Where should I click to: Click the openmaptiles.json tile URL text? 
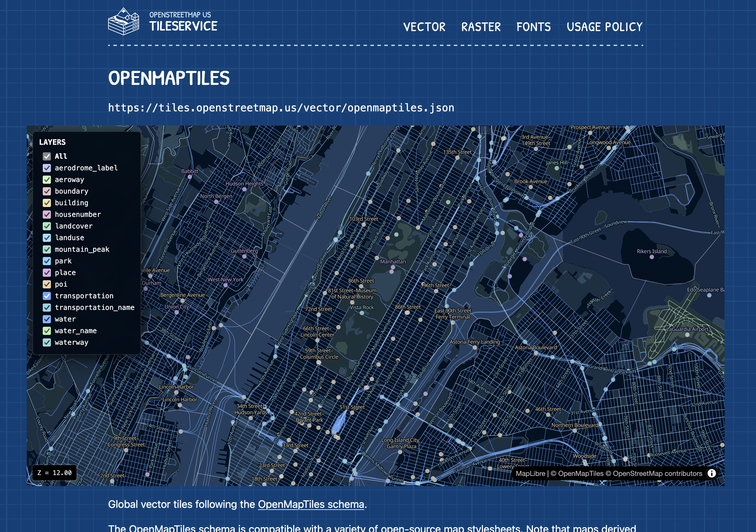[281, 108]
